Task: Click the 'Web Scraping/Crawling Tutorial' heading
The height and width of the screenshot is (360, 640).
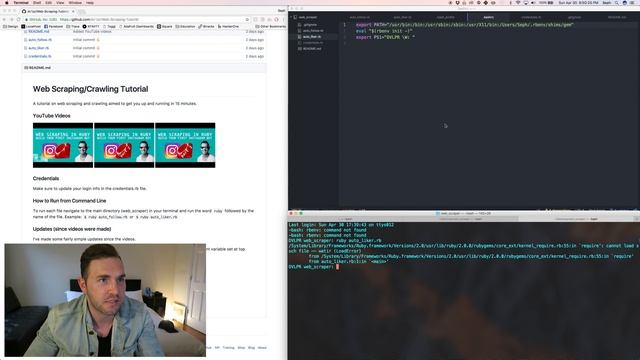Action: point(91,89)
